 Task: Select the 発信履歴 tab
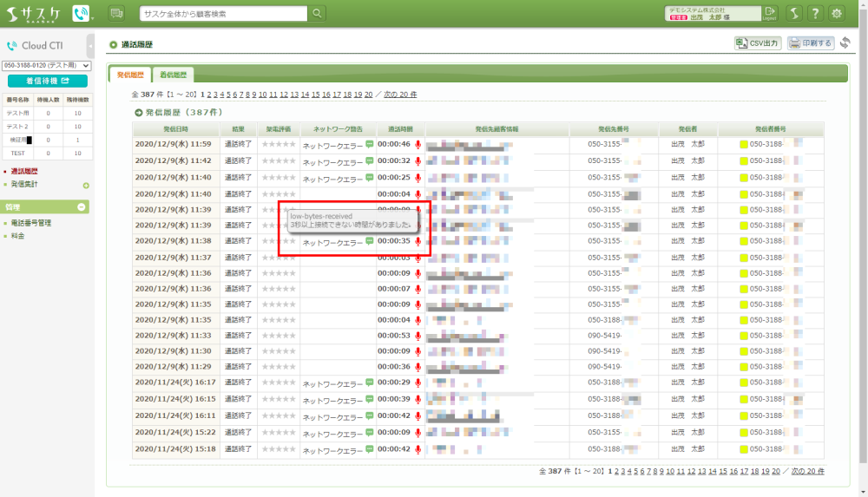(129, 75)
